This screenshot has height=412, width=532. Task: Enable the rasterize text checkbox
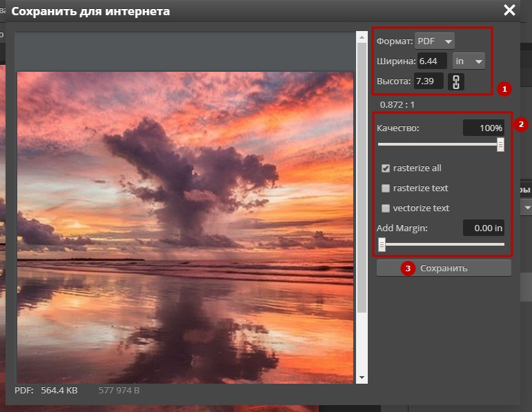pyautogui.click(x=386, y=188)
